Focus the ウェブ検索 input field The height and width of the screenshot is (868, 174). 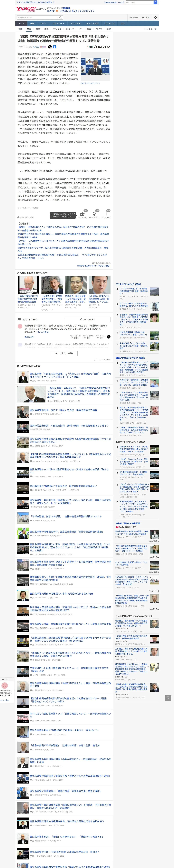(139, 2)
